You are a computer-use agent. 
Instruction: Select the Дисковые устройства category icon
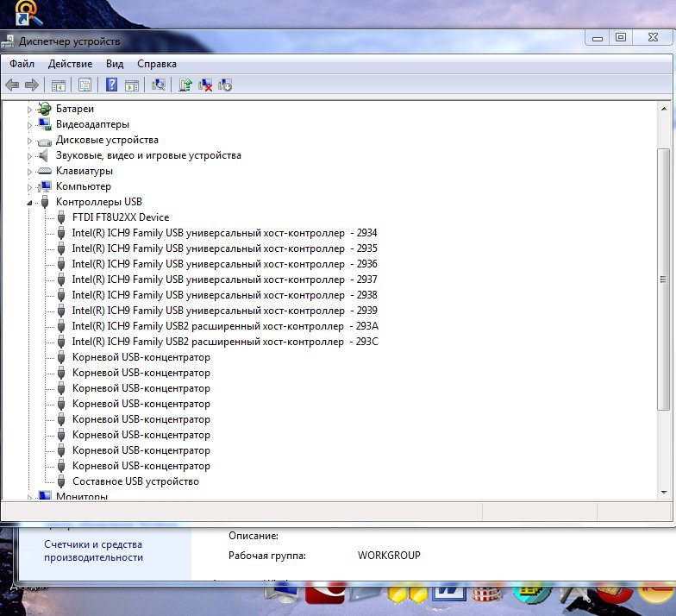point(45,141)
